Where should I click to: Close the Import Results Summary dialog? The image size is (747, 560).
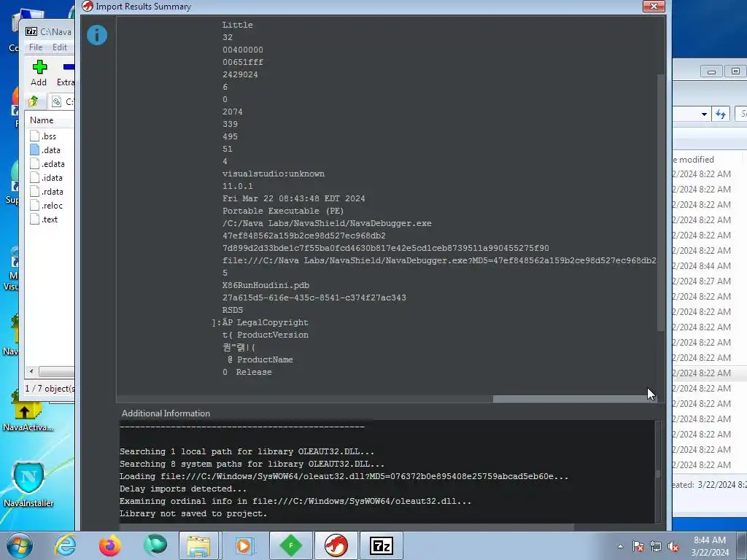coord(654,6)
